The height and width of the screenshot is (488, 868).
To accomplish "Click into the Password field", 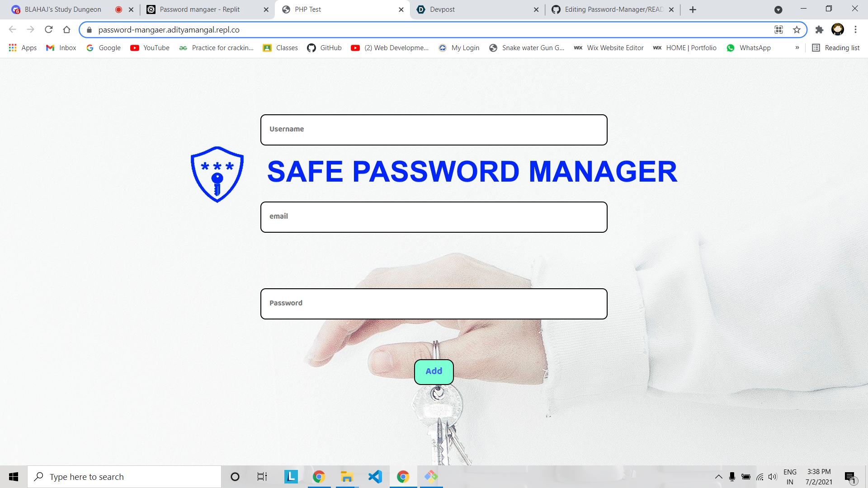I will pyautogui.click(x=434, y=304).
